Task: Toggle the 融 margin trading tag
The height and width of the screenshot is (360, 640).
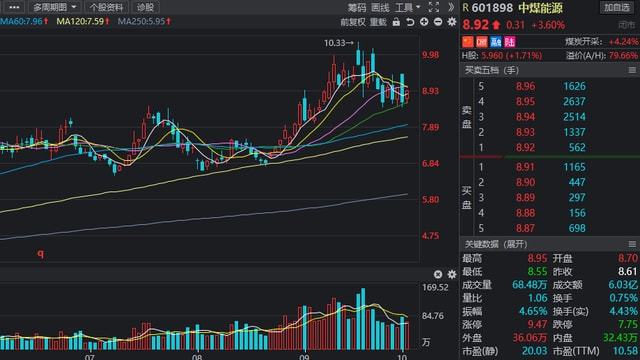Action: (496, 42)
